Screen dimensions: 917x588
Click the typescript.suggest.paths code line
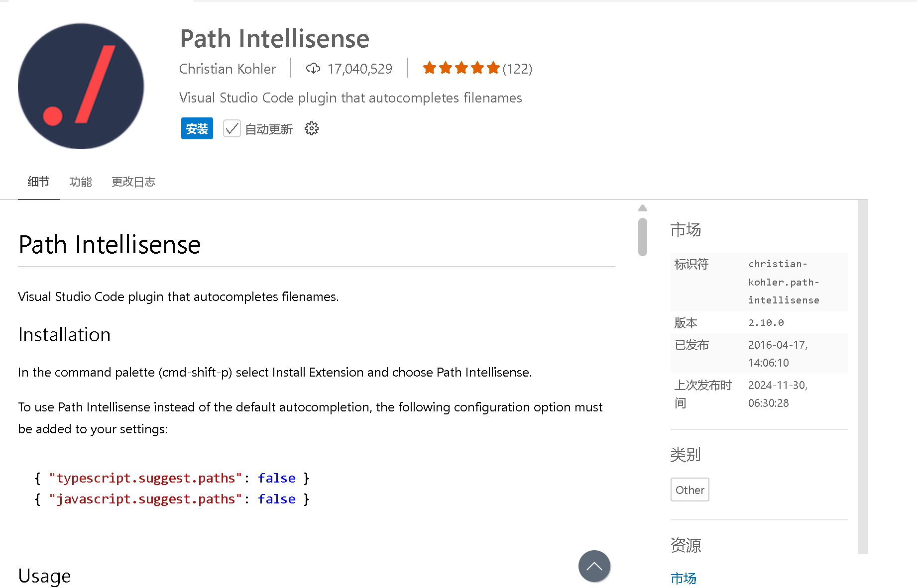(x=172, y=478)
